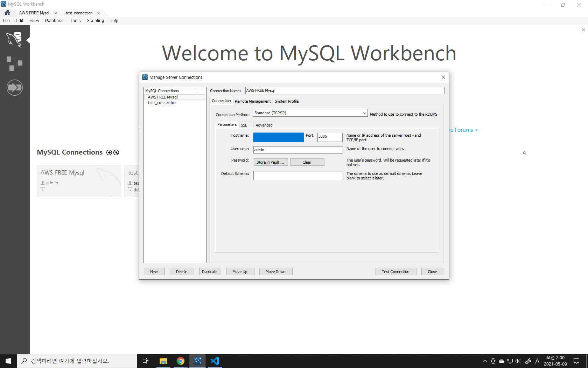Dismiss the welcome panel with its X

coord(583,30)
